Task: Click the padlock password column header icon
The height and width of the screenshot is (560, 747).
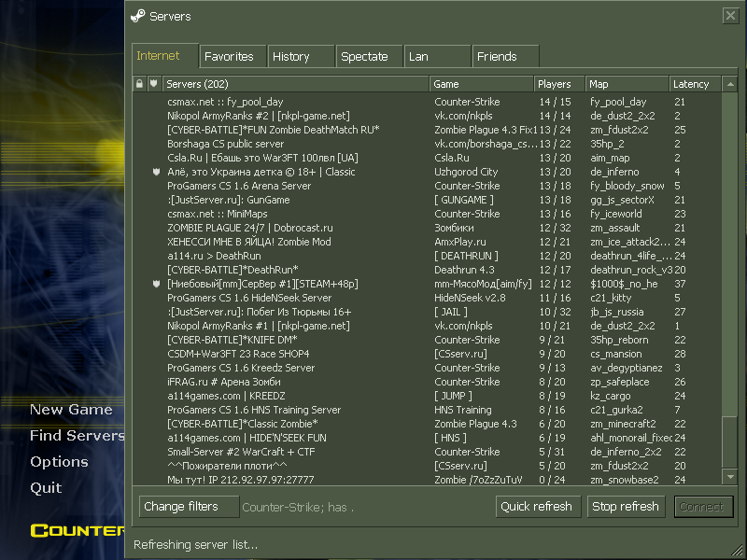Action: 139,84
